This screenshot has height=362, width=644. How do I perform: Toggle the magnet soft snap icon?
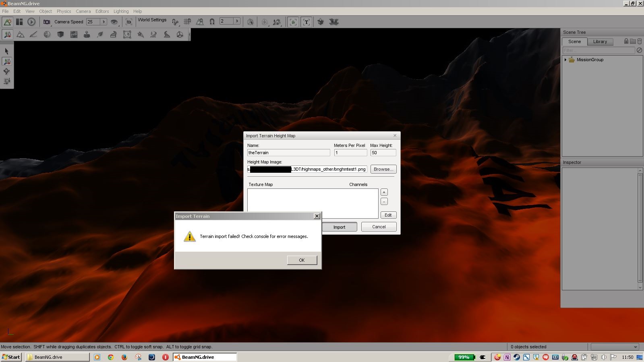(x=212, y=22)
